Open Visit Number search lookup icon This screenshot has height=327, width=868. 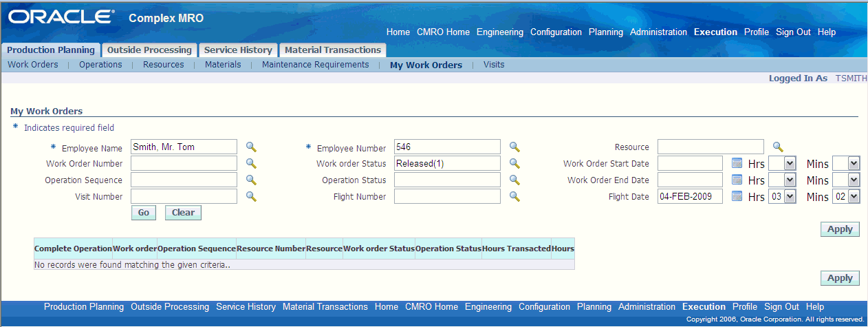pos(251,196)
